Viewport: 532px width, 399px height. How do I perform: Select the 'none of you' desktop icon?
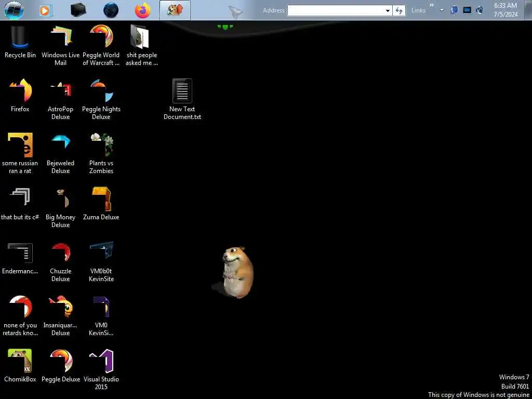pos(20,316)
